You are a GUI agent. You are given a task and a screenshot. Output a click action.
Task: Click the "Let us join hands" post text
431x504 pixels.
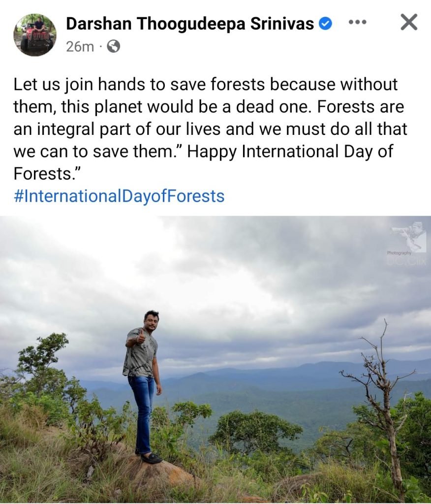[72, 84]
